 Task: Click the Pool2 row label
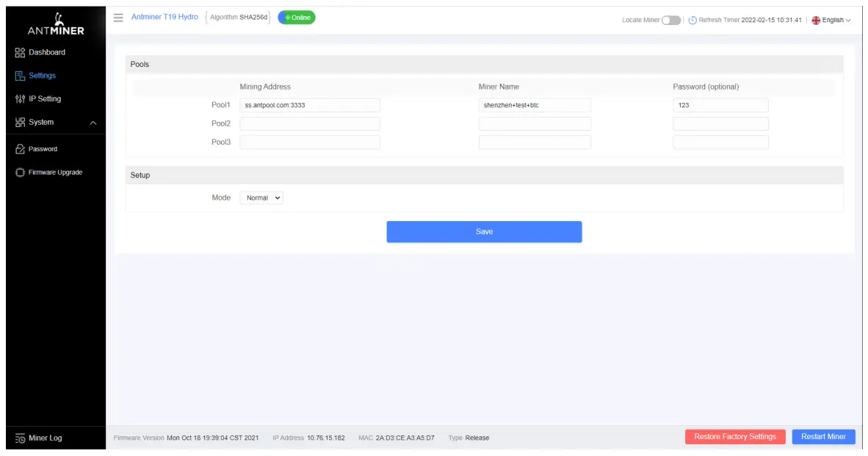click(x=220, y=123)
